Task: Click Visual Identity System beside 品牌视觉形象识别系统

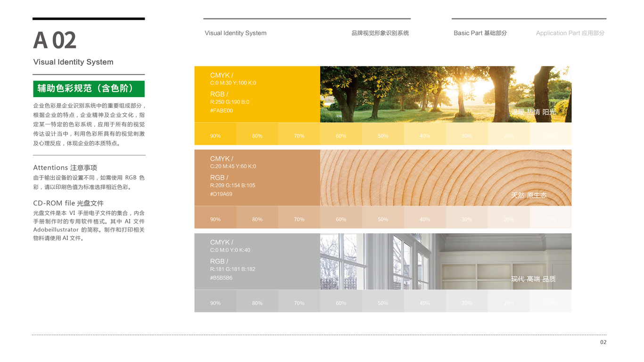Action: (235, 33)
